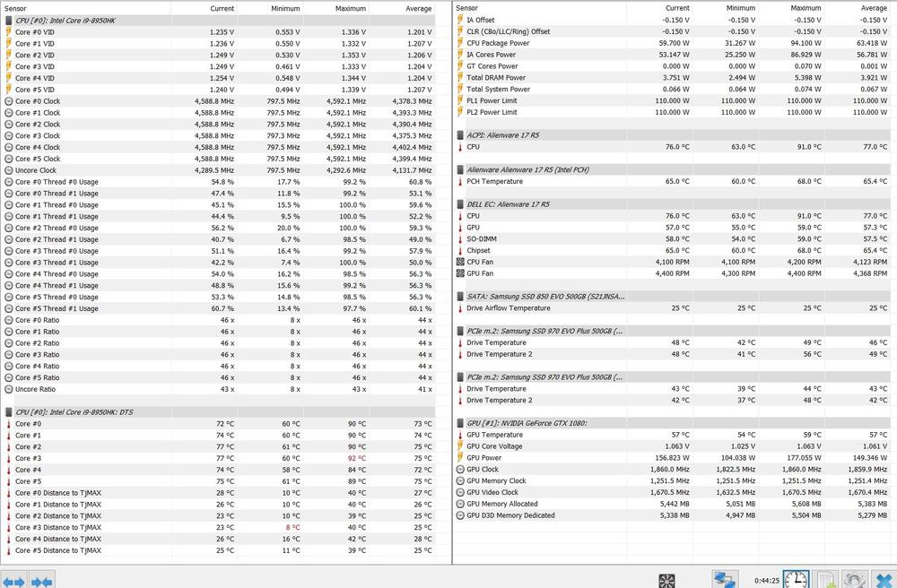
Task: Reset min/max values with clock icon
Action: coord(796,580)
